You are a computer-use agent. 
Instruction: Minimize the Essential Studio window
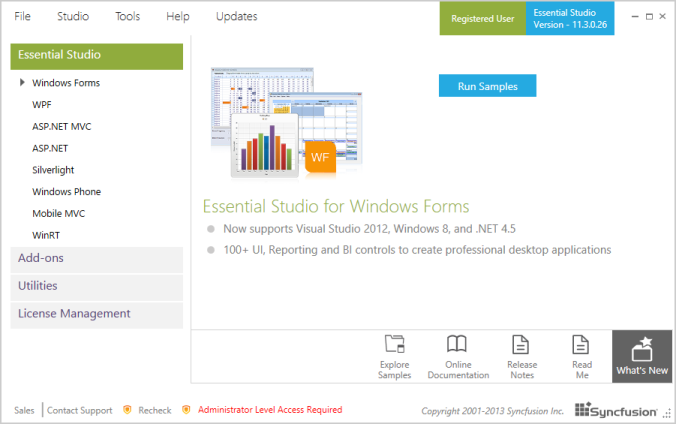tap(635, 16)
